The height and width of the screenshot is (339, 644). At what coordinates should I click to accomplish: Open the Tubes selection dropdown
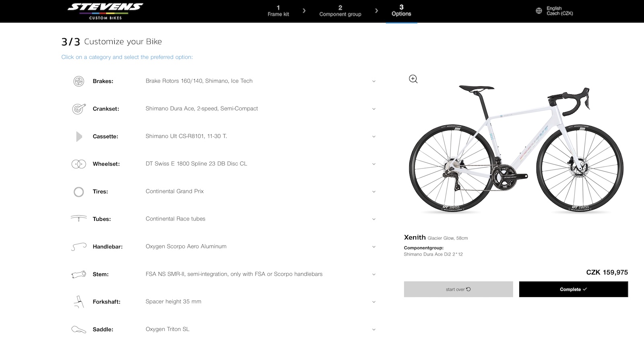point(374,219)
